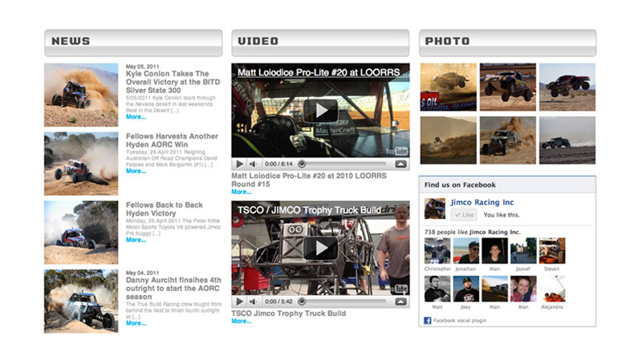Expand the first video player menu arrow
Screen dimensions: 642x364
(x=400, y=164)
